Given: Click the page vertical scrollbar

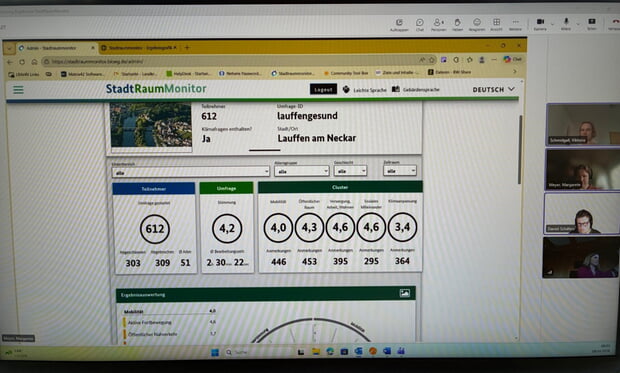Looking at the screenshot, I should (520, 150).
